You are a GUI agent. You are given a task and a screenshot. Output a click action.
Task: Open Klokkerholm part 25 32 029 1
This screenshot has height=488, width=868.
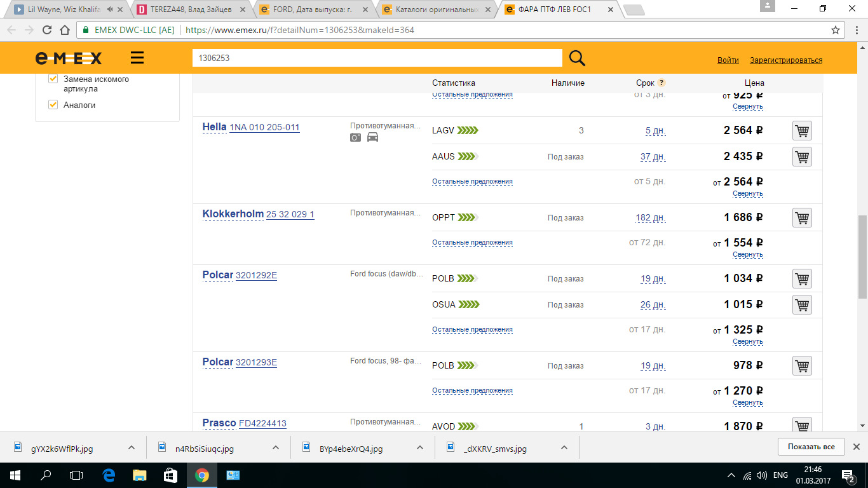click(x=290, y=214)
